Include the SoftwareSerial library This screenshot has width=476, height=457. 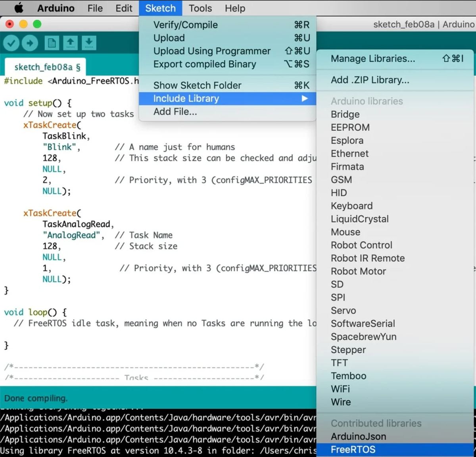[x=395, y=324]
